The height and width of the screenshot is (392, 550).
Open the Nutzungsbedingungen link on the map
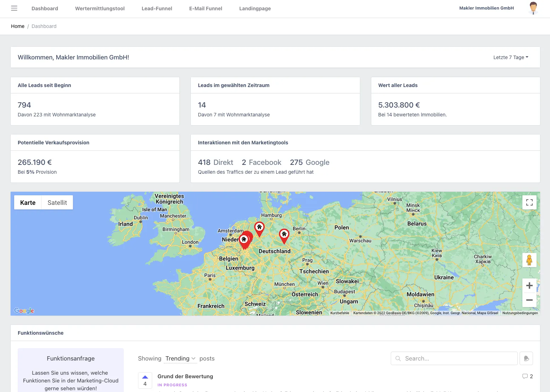(x=520, y=313)
